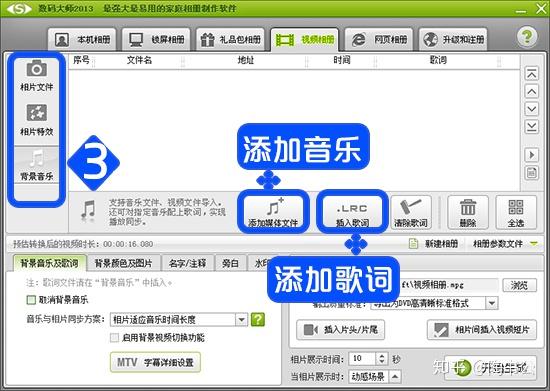Viewport: 550px width, 391px height.
Task: Click 插入歌词 LRC button
Action: click(352, 212)
